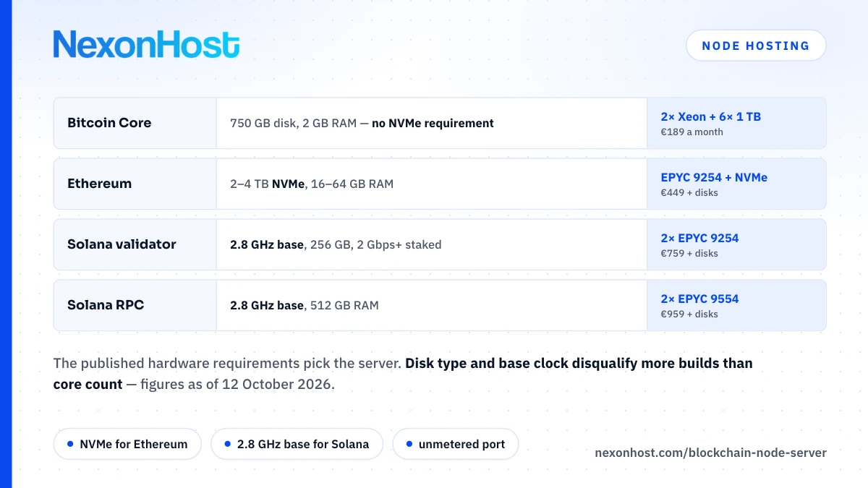Open the '2× EPYC 9554' server link

(x=699, y=299)
